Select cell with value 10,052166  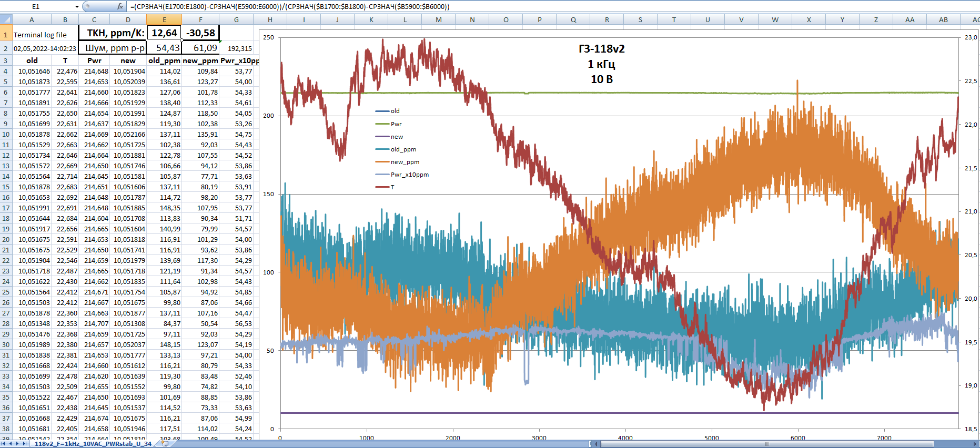click(x=128, y=134)
